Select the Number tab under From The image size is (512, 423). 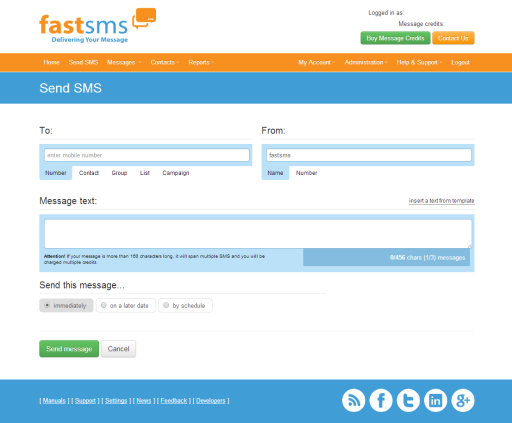coord(306,173)
